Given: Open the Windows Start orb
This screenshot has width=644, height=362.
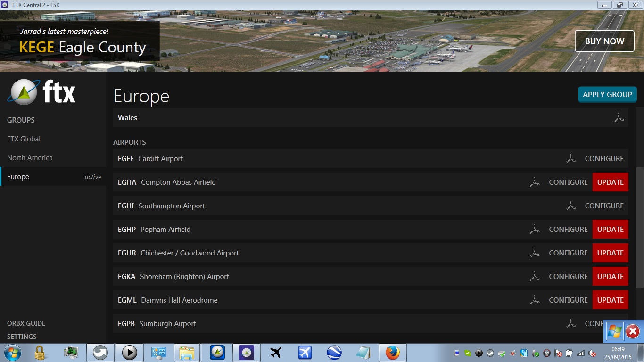Looking at the screenshot, I should (x=12, y=353).
